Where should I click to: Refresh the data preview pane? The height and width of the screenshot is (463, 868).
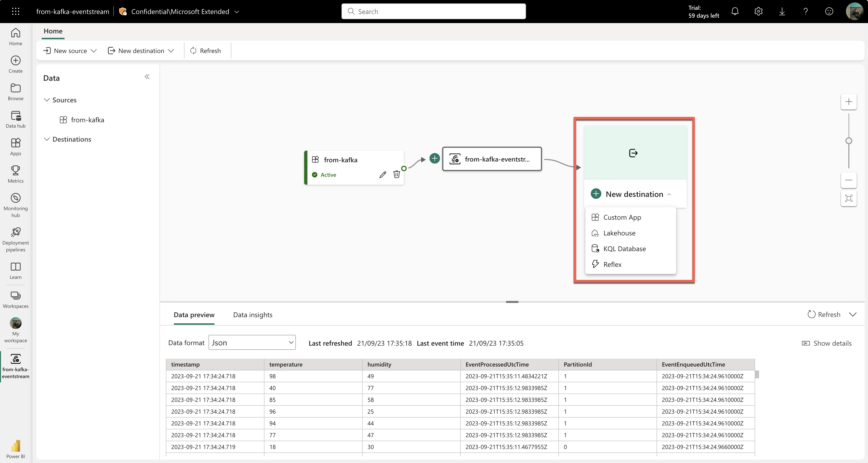tap(824, 314)
